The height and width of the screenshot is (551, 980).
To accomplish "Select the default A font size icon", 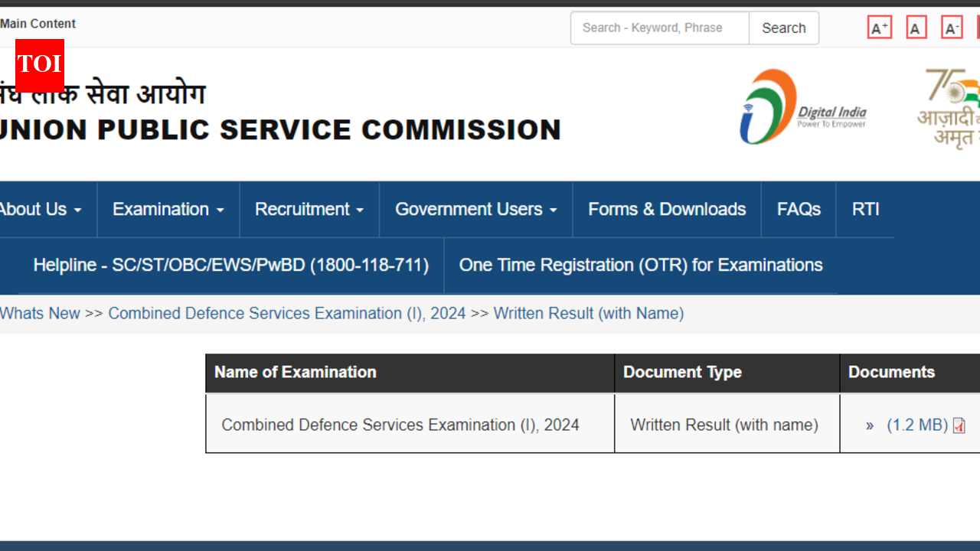I will click(x=916, y=27).
